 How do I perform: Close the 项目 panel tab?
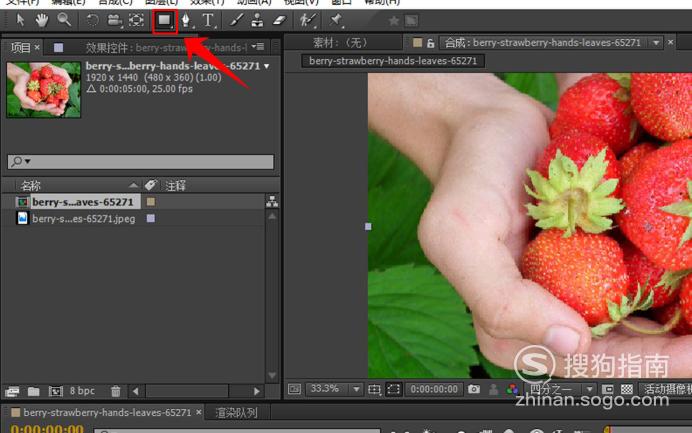(x=37, y=47)
